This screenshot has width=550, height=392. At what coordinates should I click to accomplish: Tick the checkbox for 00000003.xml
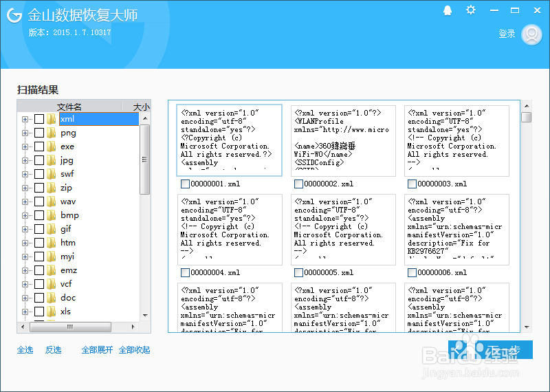pyautogui.click(x=412, y=184)
